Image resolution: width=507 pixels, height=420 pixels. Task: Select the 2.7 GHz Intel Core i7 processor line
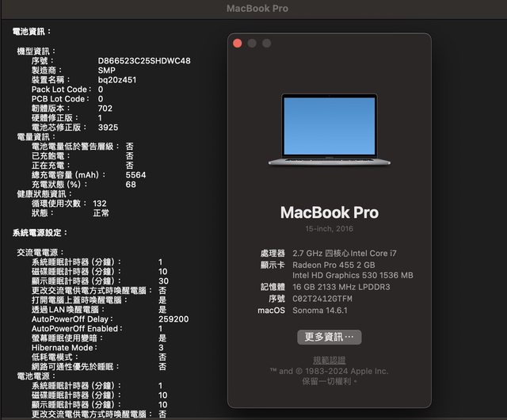pos(345,253)
